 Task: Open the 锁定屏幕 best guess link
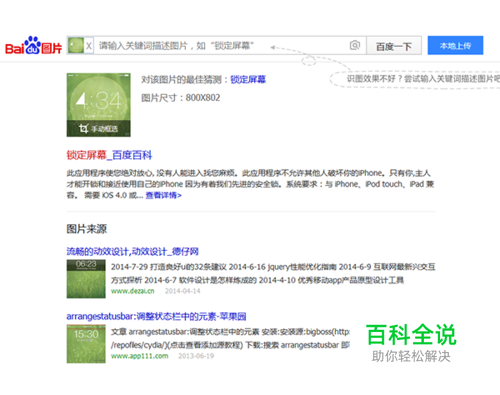(248, 79)
